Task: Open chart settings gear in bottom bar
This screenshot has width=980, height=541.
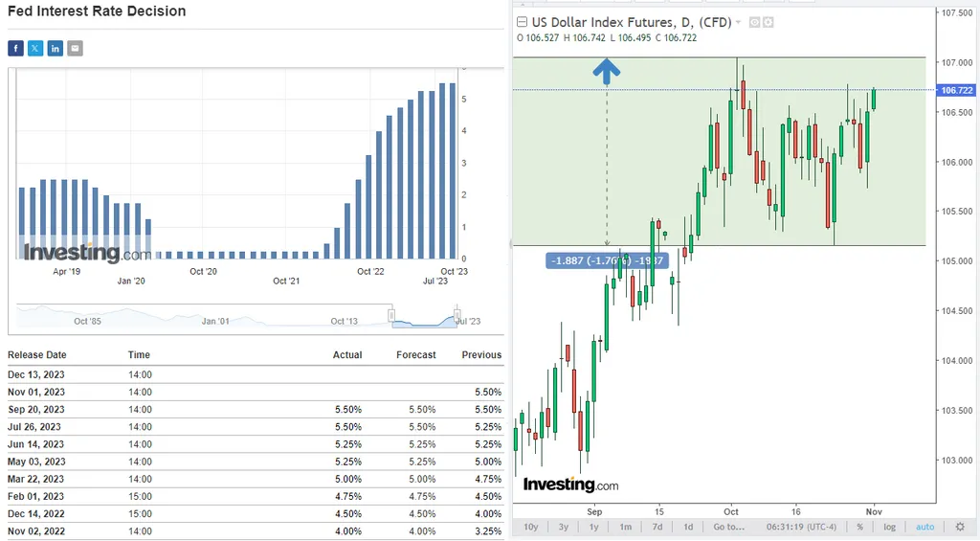Action: point(960,527)
